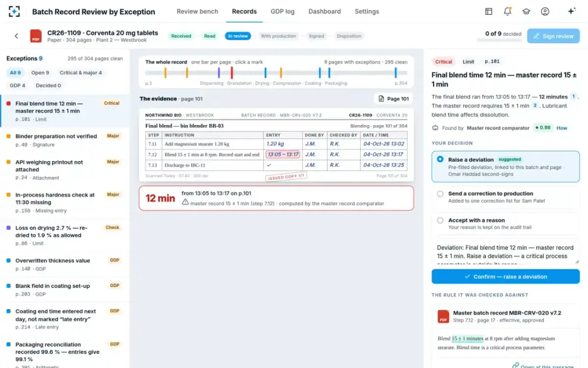Open the layout panel icon in header
588x368 pixels.
pos(489,11)
